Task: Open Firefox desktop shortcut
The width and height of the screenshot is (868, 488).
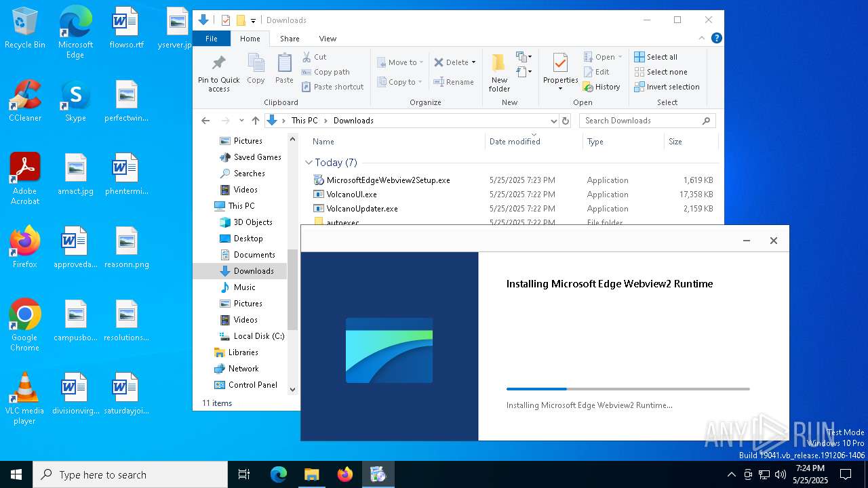Action: [25, 248]
